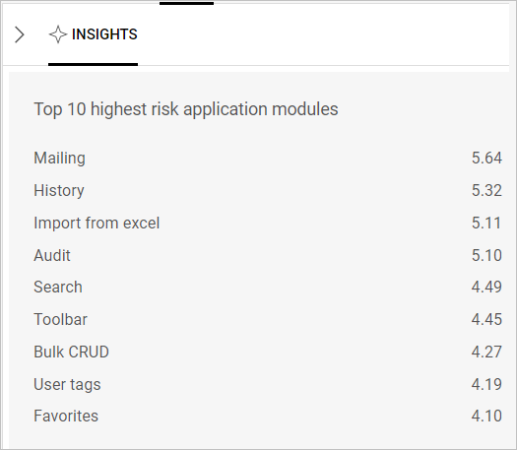
Task: Click the 5.10 risk score for Audit
Action: [486, 256]
